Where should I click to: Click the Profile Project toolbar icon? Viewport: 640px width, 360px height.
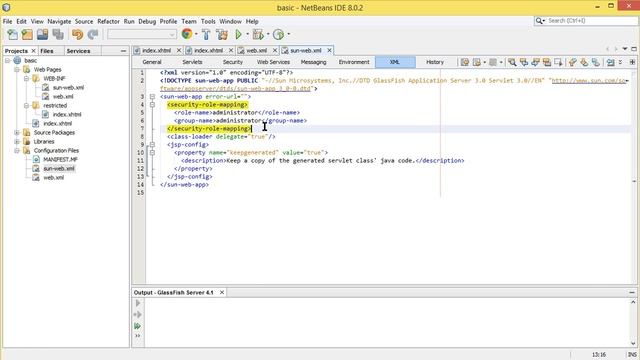point(278,35)
